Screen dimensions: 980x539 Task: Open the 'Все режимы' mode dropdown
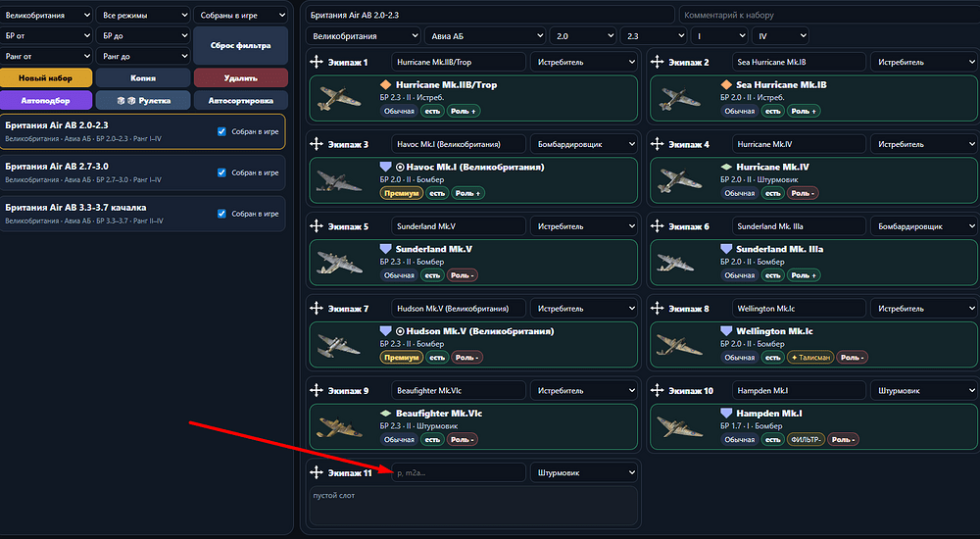pyautogui.click(x=143, y=15)
